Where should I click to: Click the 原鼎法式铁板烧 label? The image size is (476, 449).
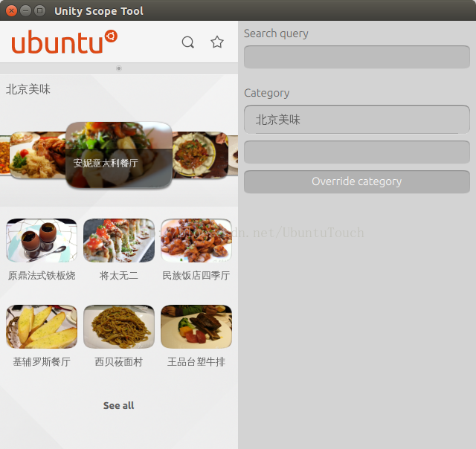[x=42, y=276]
